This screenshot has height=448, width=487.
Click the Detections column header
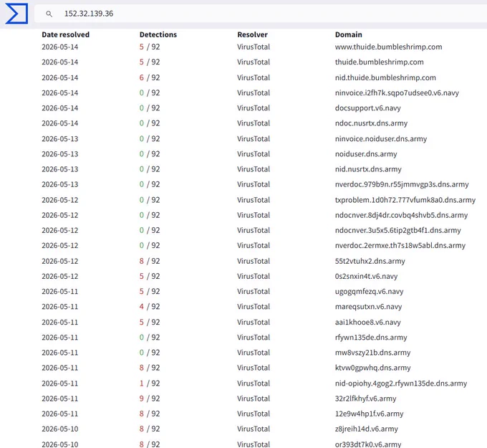[x=158, y=34]
